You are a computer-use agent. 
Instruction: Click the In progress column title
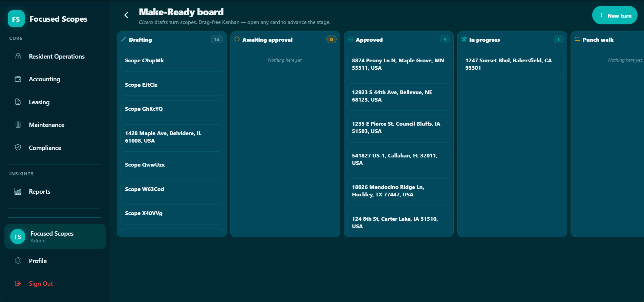[x=485, y=40]
